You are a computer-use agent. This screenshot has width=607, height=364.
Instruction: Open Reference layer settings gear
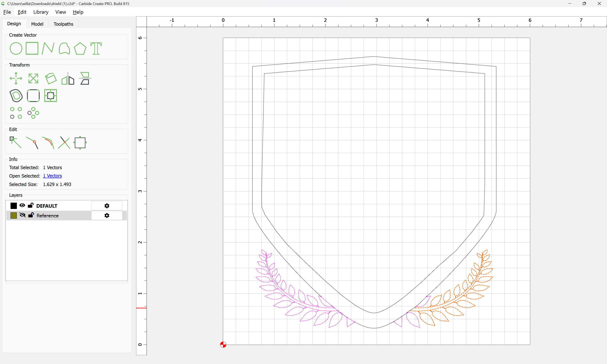coord(107,215)
